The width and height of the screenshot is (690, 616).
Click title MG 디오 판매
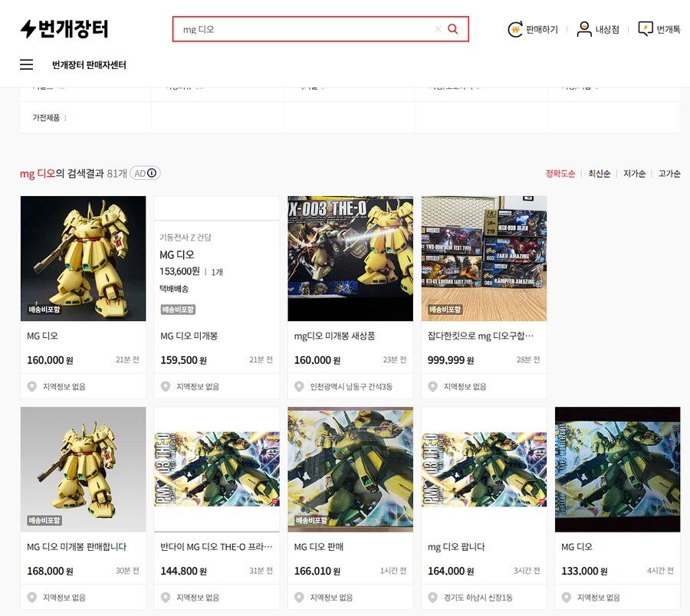(x=319, y=547)
